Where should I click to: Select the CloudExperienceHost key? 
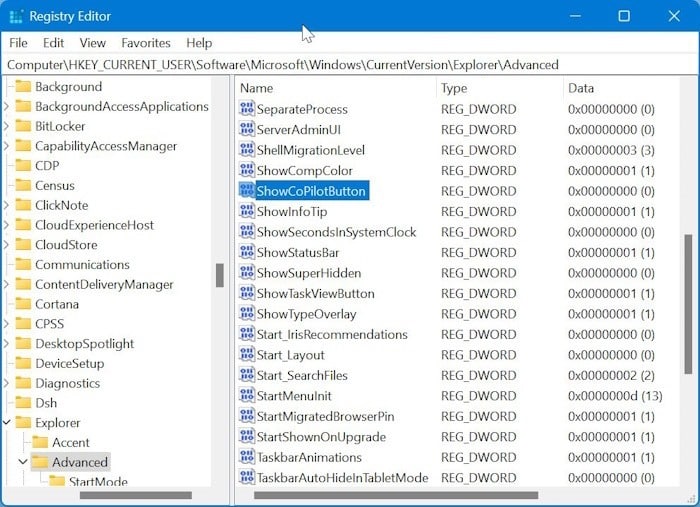(x=94, y=225)
